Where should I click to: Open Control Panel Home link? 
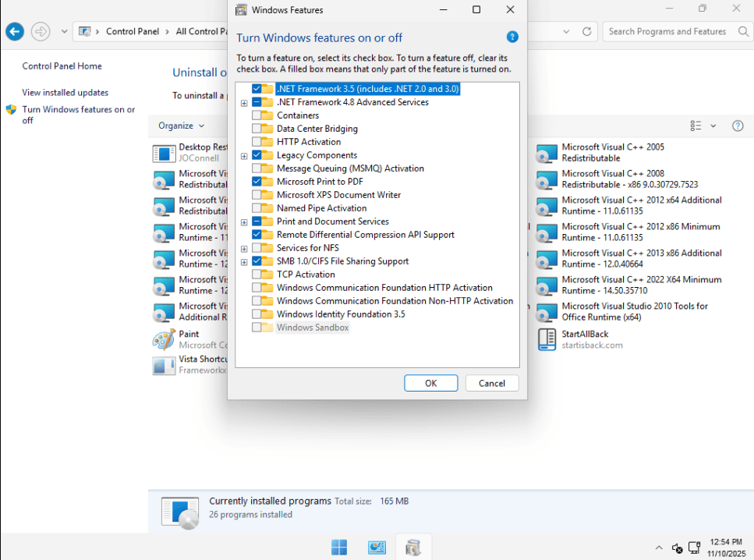[62, 66]
